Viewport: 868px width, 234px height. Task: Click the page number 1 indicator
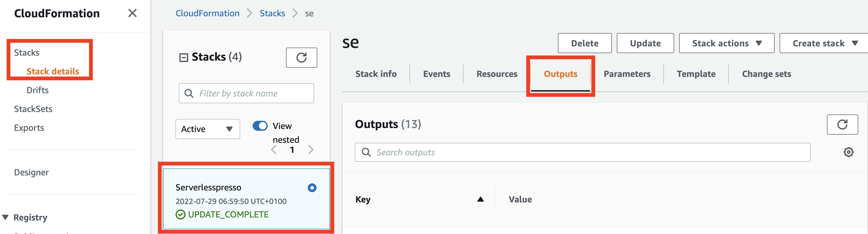tap(292, 150)
